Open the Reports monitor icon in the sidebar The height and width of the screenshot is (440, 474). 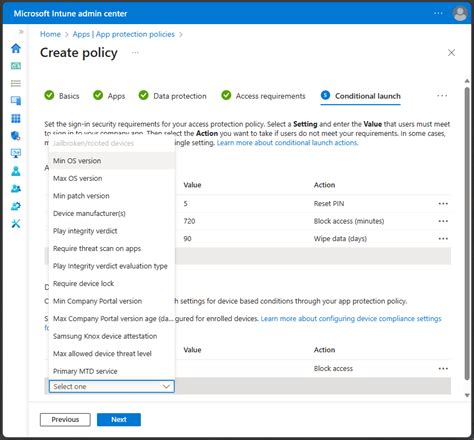16,153
